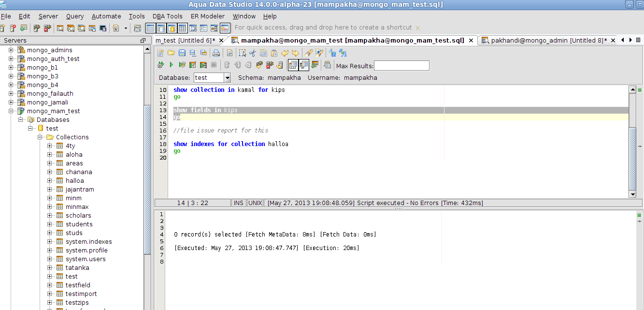
Task: Toggle the bar chart view button in main toolbar
Action: click(225, 28)
